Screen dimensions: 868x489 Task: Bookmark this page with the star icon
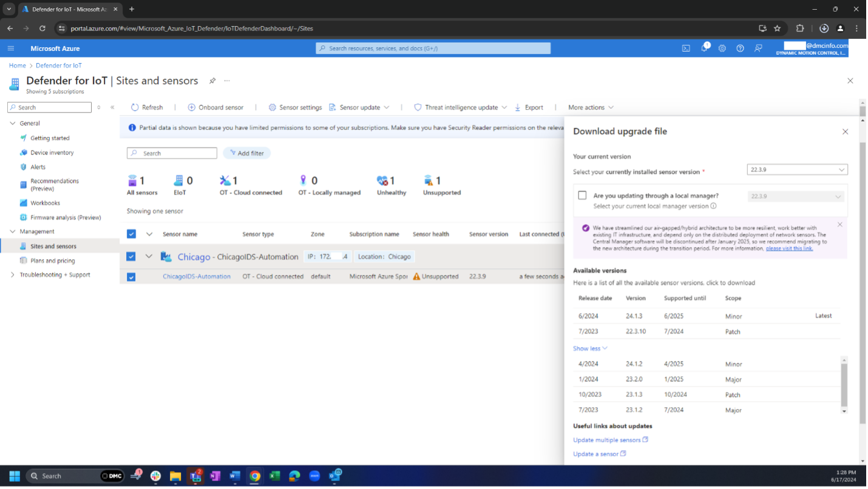pyautogui.click(x=778, y=28)
